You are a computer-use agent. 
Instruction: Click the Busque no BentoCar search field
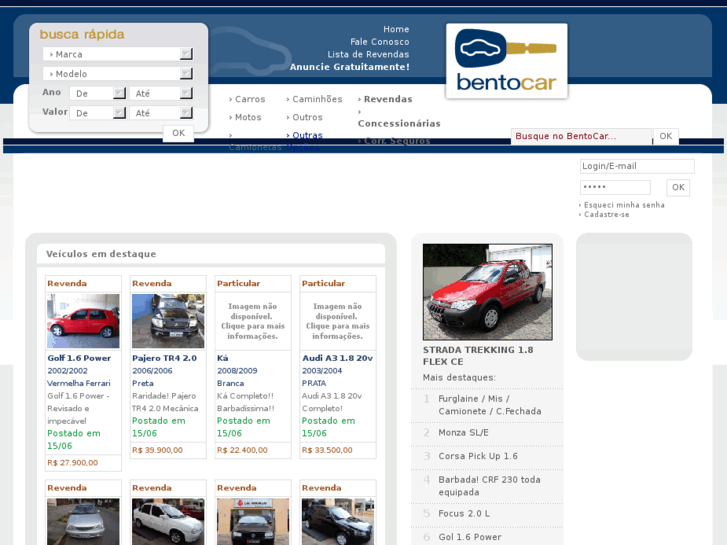tap(580, 136)
